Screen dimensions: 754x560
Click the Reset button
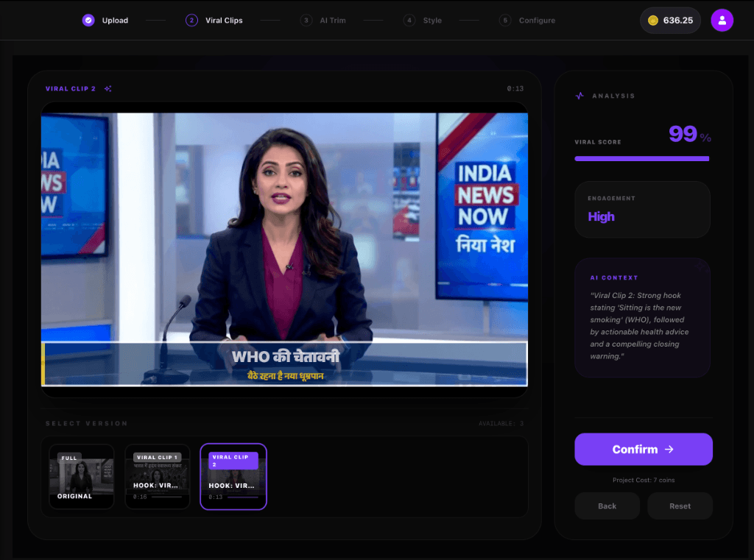point(680,506)
